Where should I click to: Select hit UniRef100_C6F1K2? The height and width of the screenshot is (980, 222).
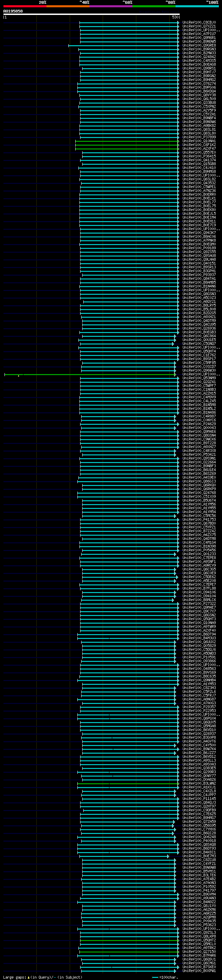(x=199, y=145)
